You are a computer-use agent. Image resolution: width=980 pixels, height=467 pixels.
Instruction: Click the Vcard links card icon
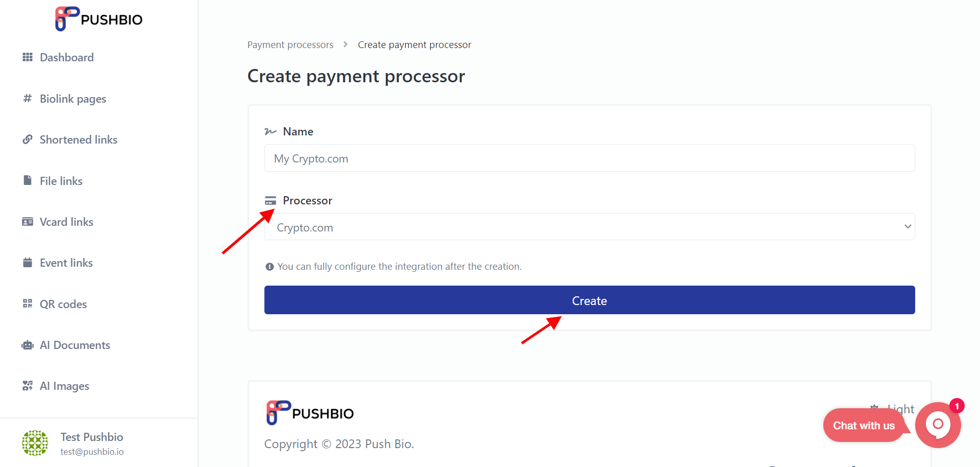coord(28,222)
